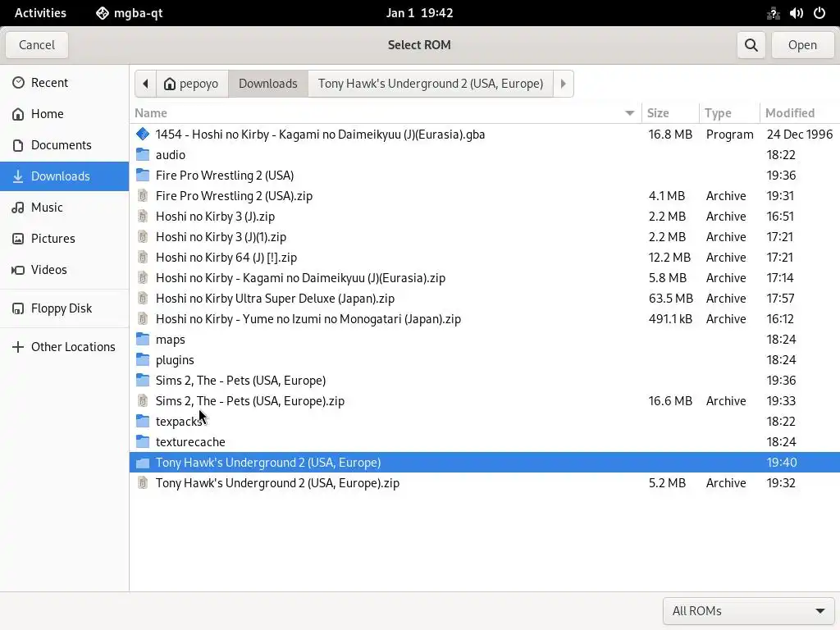
Task: Click the Jan 1 19:42 clock
Action: pyautogui.click(x=419, y=13)
